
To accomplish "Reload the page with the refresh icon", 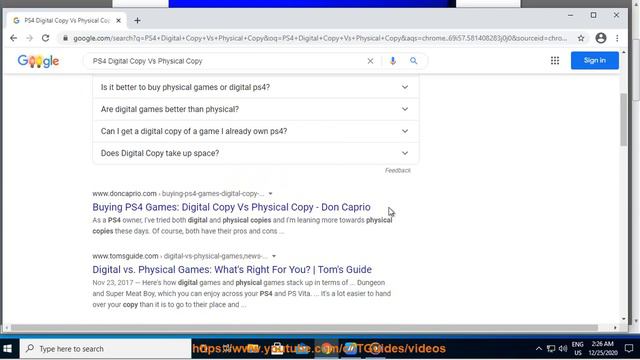I will tap(45, 38).
